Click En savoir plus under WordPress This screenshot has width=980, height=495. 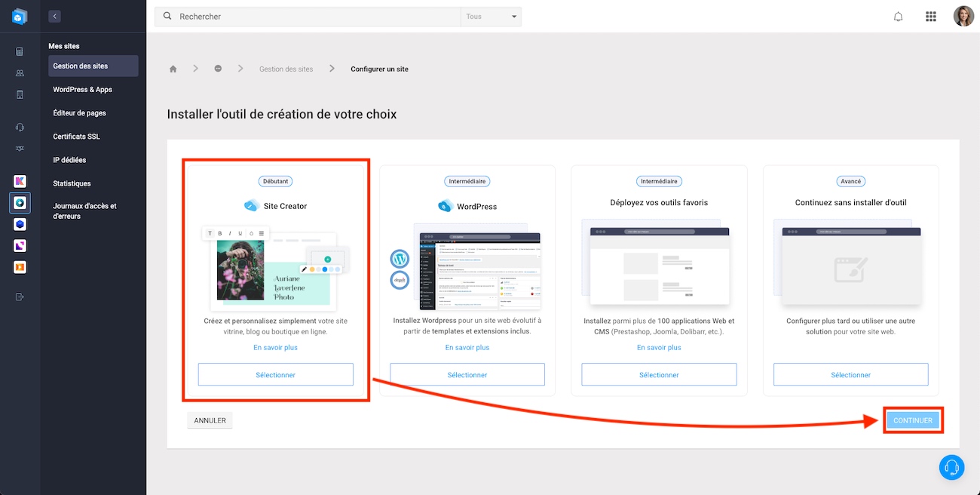pyautogui.click(x=467, y=348)
